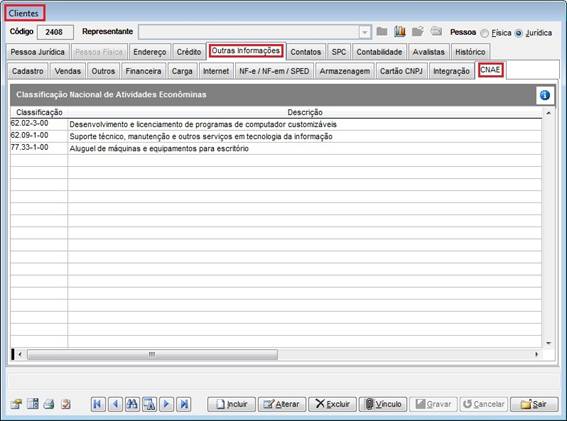Image resolution: width=567 pixels, height=421 pixels.
Task: Click the spreadsheet report icon at bottom left
Action: tap(33, 404)
